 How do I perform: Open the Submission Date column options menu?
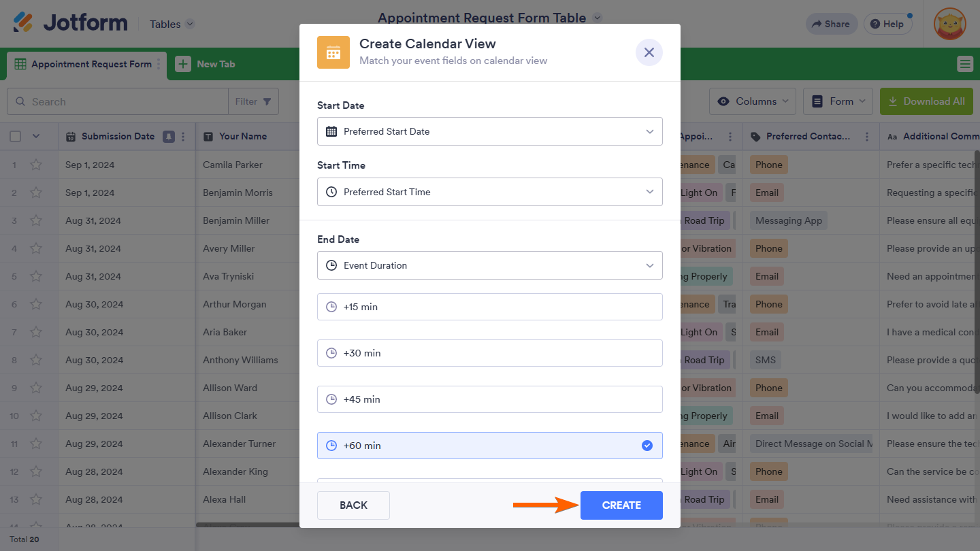pos(183,136)
